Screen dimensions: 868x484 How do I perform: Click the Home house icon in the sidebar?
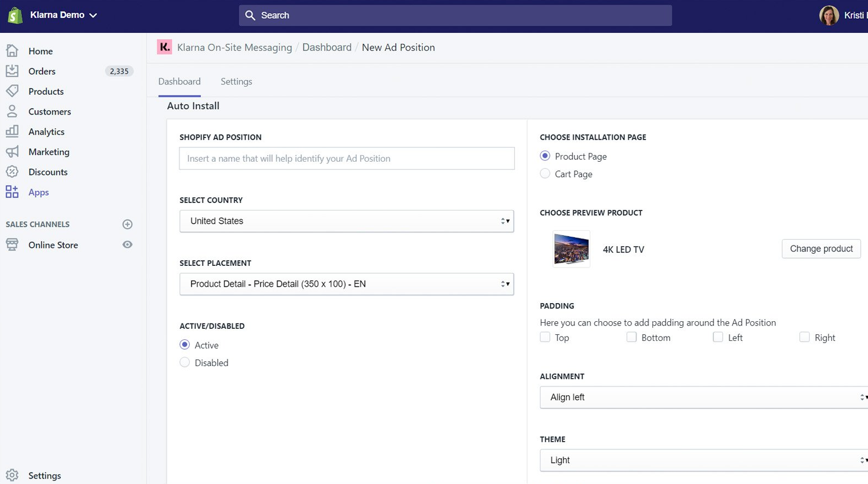(x=12, y=51)
